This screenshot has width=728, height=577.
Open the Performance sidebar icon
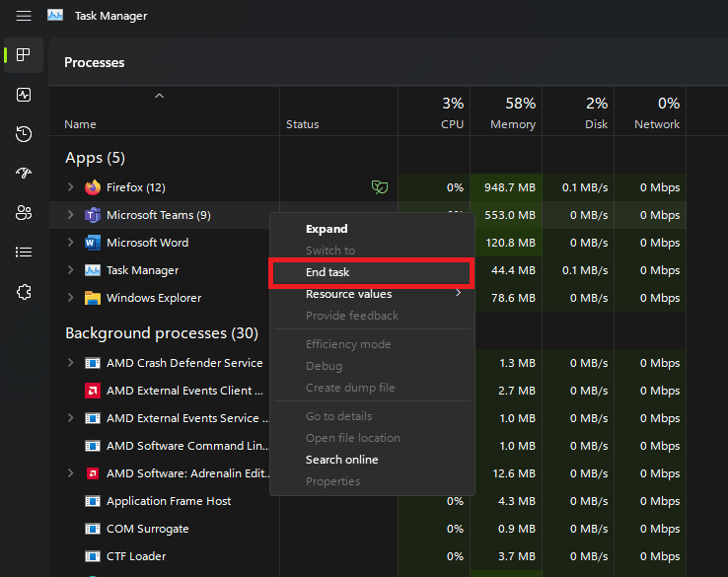(24, 95)
